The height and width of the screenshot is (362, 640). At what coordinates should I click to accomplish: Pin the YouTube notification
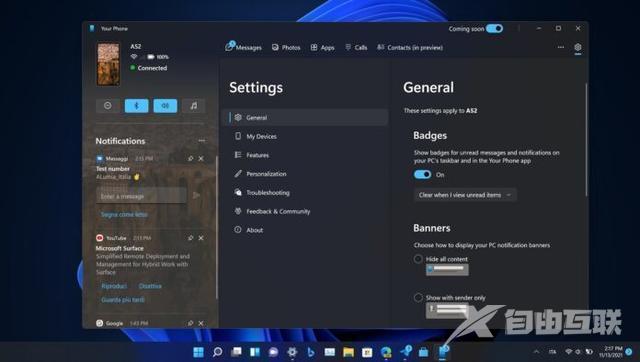pyautogui.click(x=191, y=238)
